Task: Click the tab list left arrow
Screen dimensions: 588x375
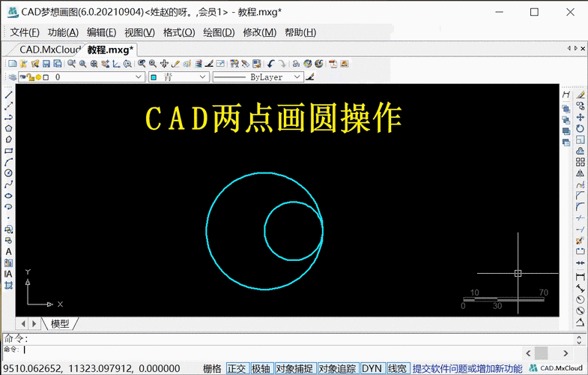Action: click(x=569, y=49)
